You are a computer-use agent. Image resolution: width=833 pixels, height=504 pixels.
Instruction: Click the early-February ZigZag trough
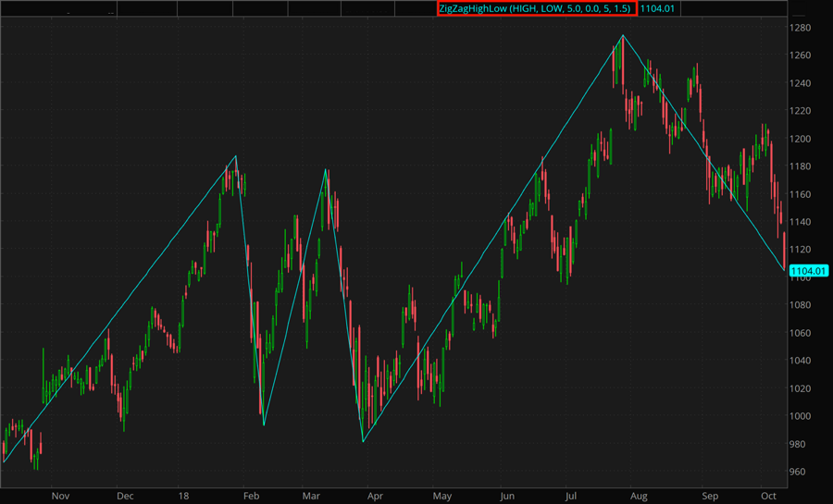[264, 425]
